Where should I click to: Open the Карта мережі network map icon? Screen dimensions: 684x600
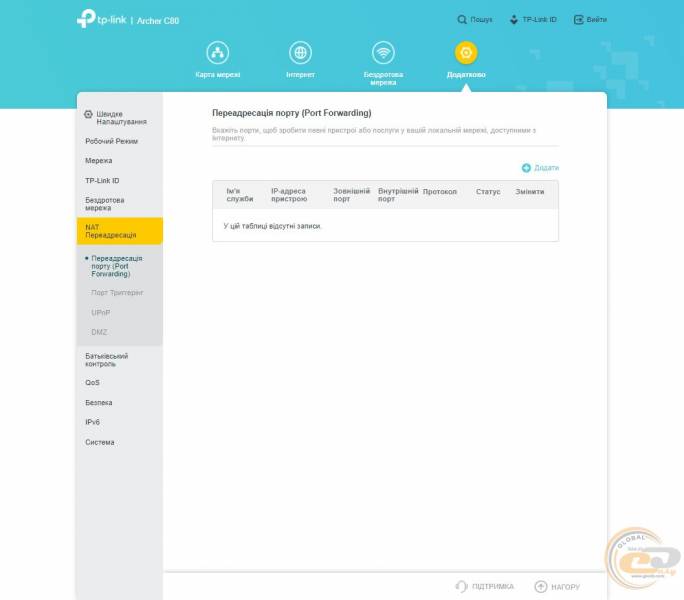[x=217, y=53]
